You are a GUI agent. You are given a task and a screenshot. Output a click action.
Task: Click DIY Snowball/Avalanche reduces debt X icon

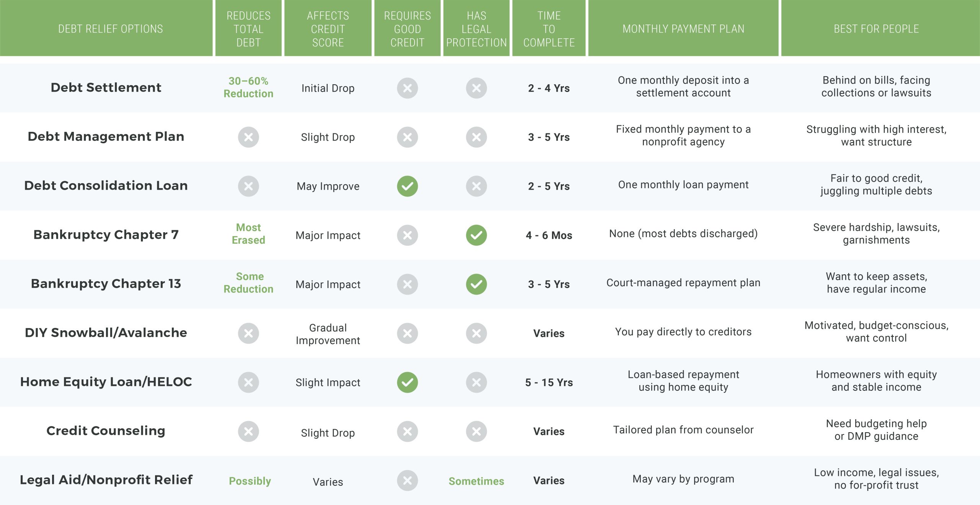248,333
